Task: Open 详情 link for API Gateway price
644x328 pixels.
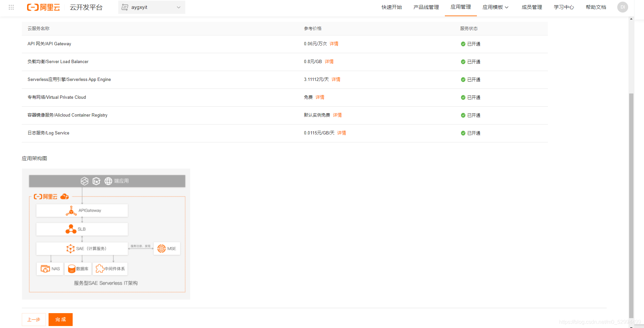Action: [x=334, y=44]
